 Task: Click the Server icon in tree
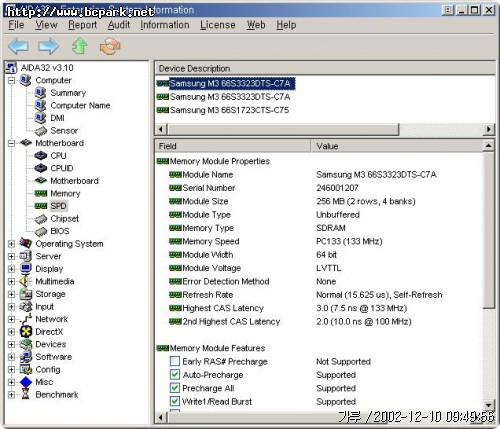pos(26,256)
